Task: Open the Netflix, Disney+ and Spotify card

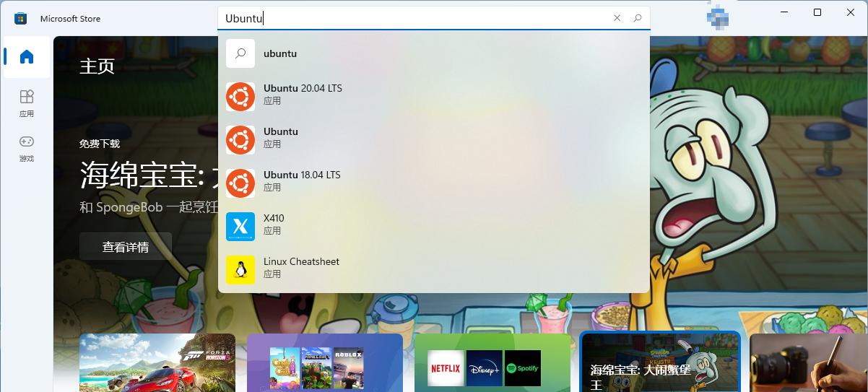Action: point(492,362)
